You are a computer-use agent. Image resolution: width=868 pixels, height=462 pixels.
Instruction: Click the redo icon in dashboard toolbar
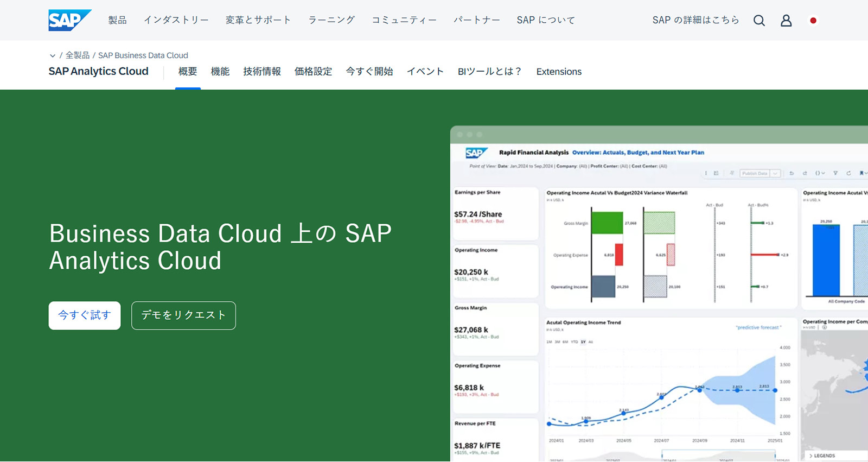tap(805, 173)
